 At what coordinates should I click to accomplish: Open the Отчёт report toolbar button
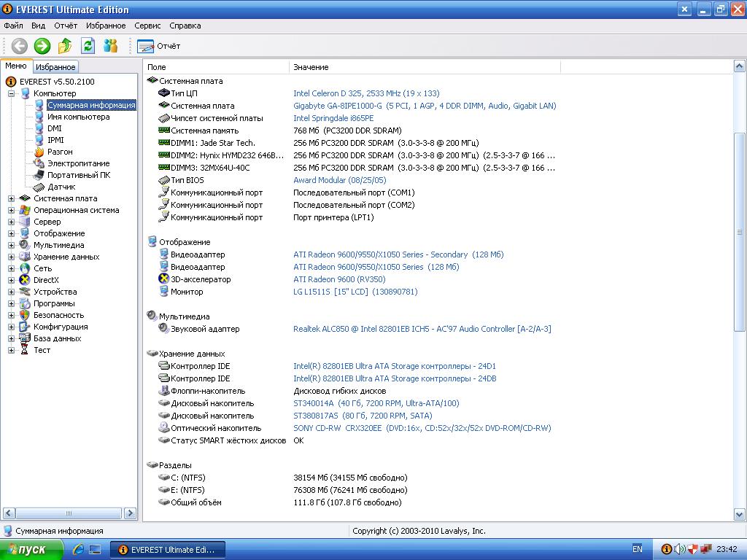click(x=158, y=46)
